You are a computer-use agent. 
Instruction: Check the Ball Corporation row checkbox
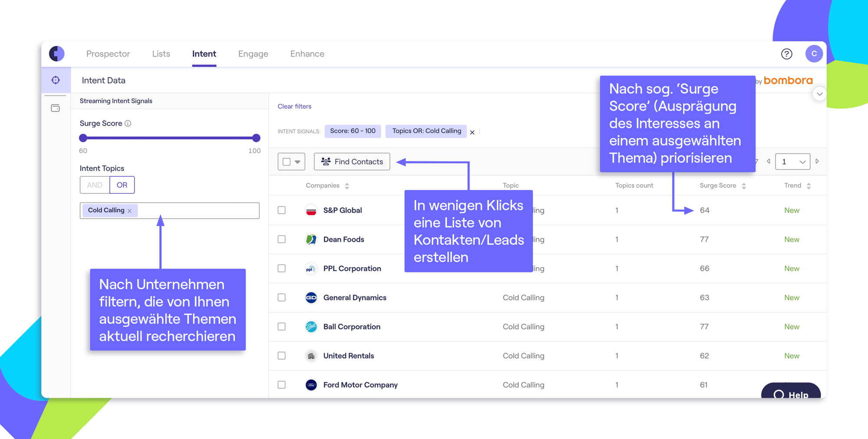click(282, 327)
